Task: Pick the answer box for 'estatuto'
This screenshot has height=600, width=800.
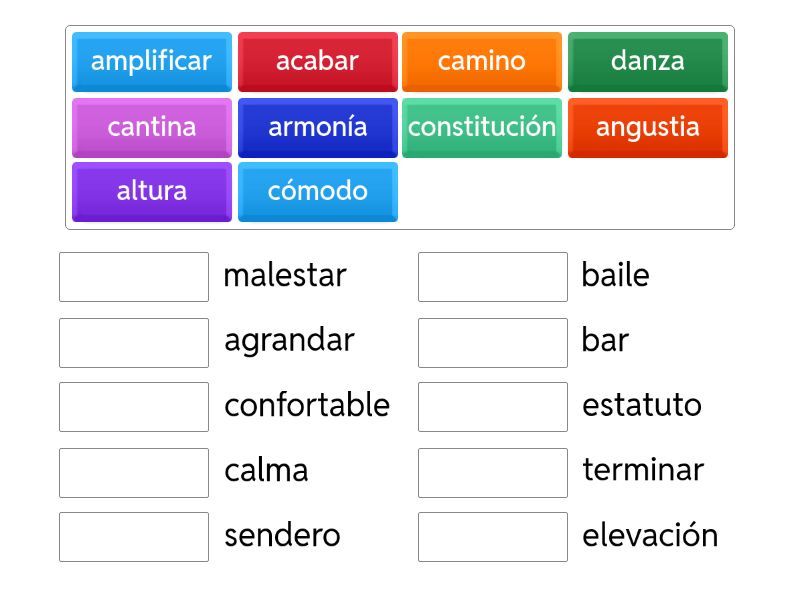Action: click(x=492, y=407)
